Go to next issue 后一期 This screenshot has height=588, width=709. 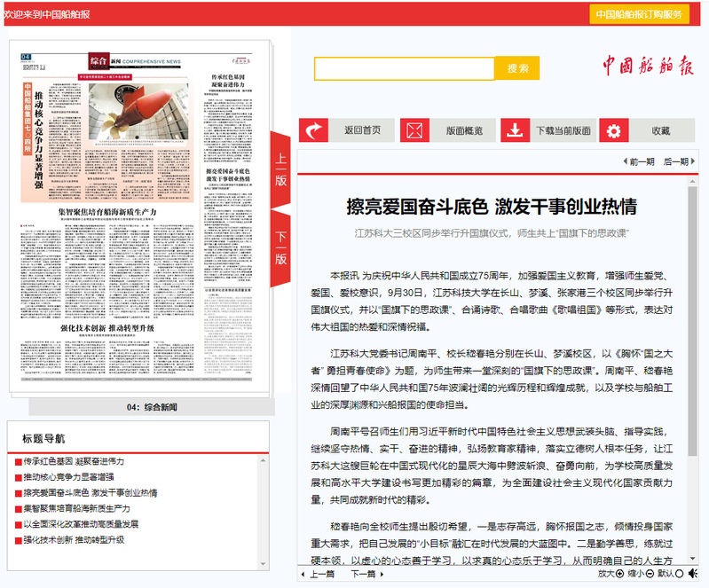pyautogui.click(x=676, y=161)
